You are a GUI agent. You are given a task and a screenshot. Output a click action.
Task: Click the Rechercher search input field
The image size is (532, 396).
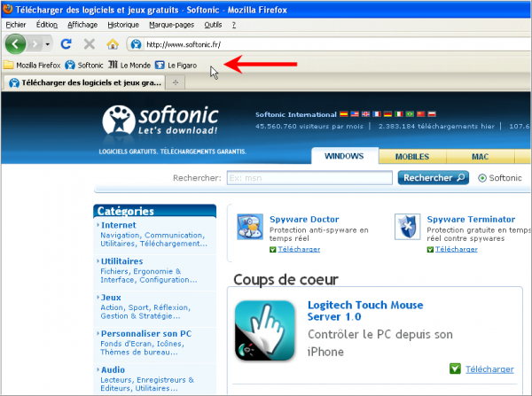(x=309, y=178)
